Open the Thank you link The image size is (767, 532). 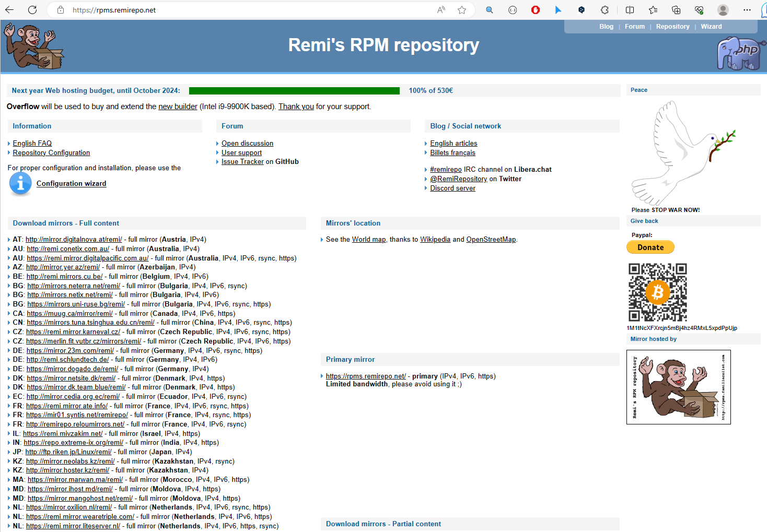click(x=296, y=107)
